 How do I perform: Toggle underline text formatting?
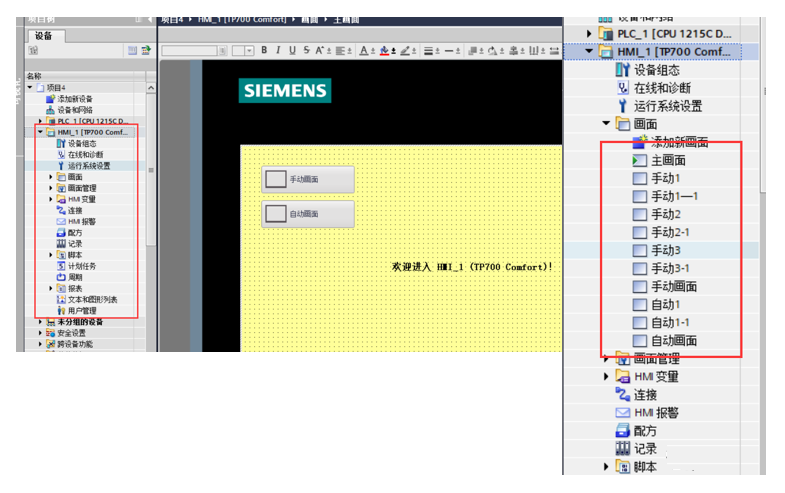(x=292, y=50)
